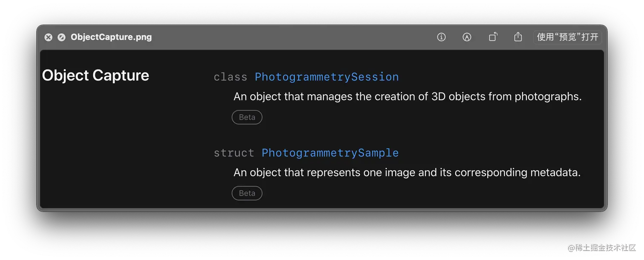
Task: Click Beta badge under PhotogrammetrySample
Action: (247, 193)
